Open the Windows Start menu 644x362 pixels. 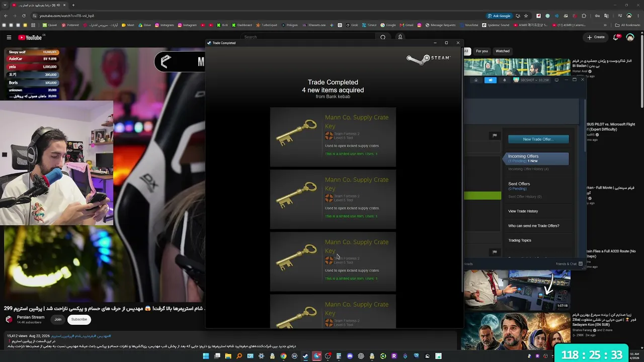point(206,356)
